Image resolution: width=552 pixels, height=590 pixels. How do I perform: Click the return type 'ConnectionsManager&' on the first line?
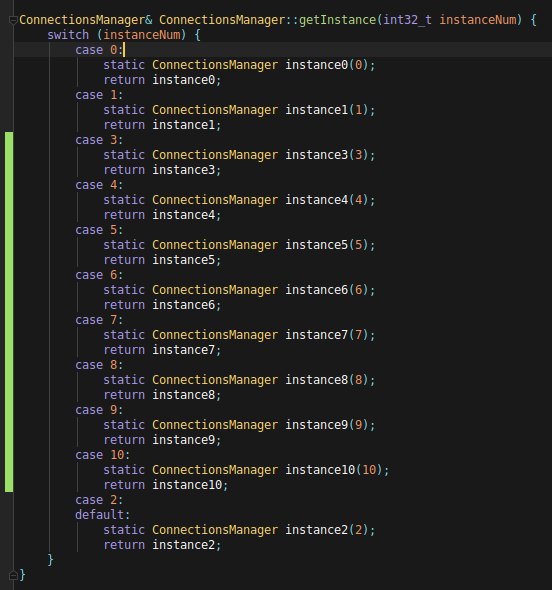(86, 20)
